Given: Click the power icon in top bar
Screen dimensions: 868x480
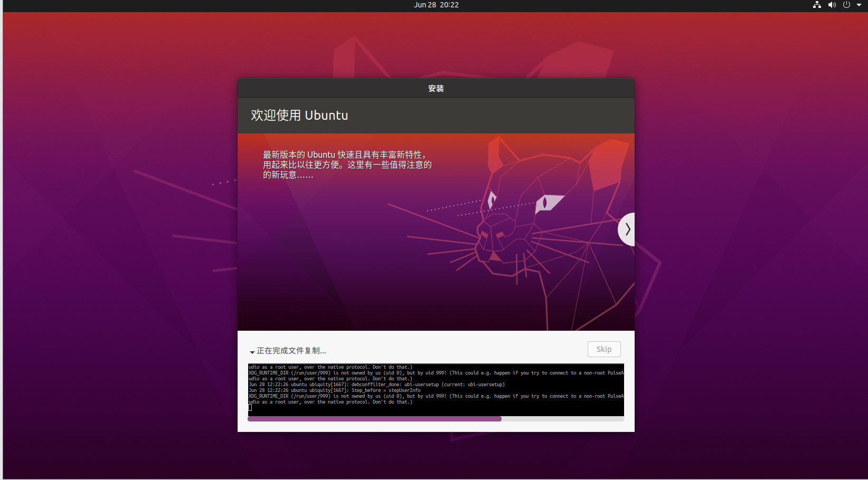Looking at the screenshot, I should tap(846, 5).
